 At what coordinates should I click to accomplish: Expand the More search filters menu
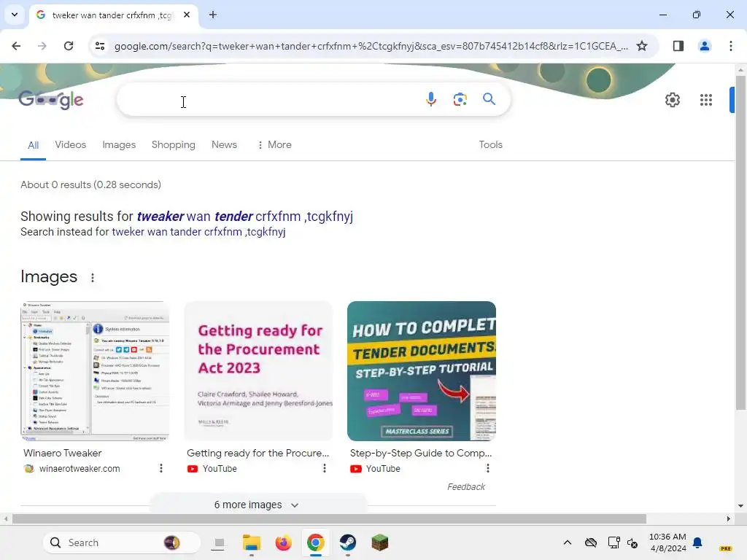tap(274, 145)
